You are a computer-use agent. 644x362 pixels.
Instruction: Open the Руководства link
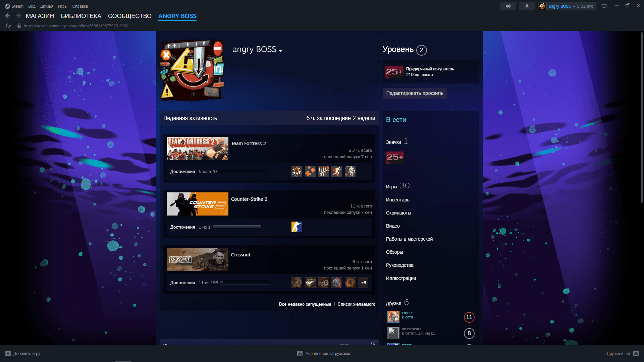click(x=399, y=265)
